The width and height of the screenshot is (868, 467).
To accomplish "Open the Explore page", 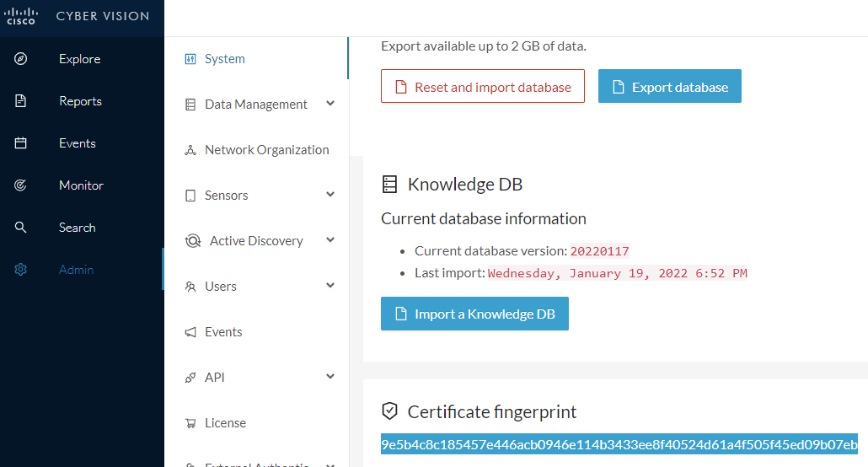I will pos(80,59).
